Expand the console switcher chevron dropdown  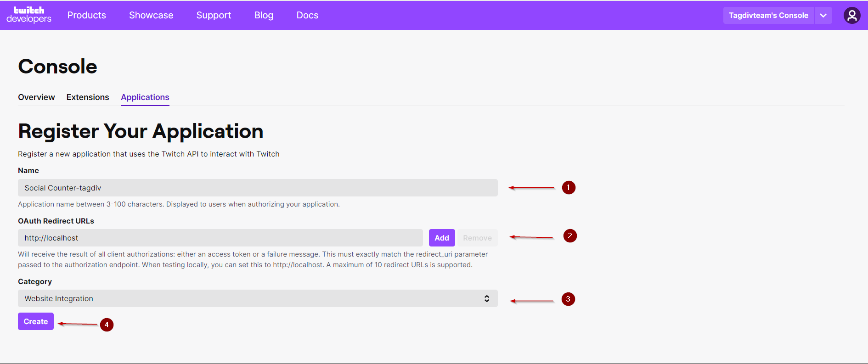point(823,15)
